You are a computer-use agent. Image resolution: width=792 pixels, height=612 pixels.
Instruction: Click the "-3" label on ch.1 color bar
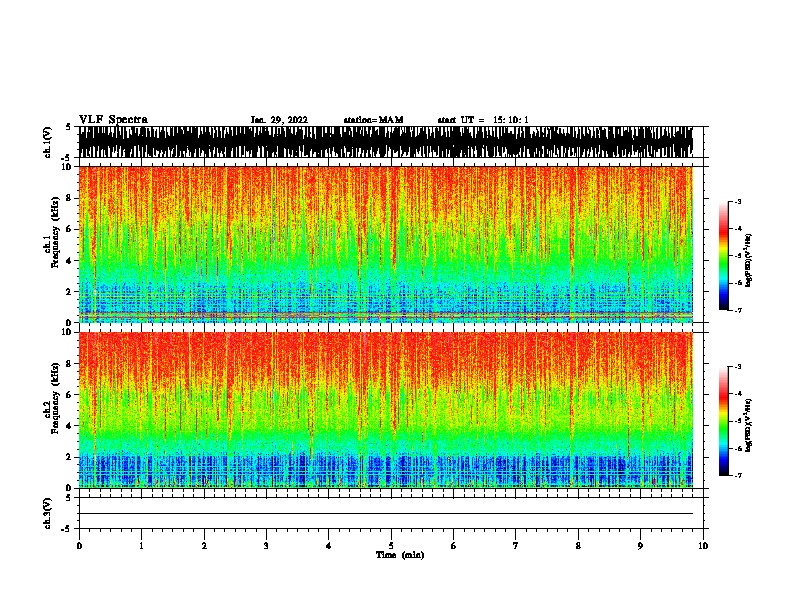(x=737, y=201)
